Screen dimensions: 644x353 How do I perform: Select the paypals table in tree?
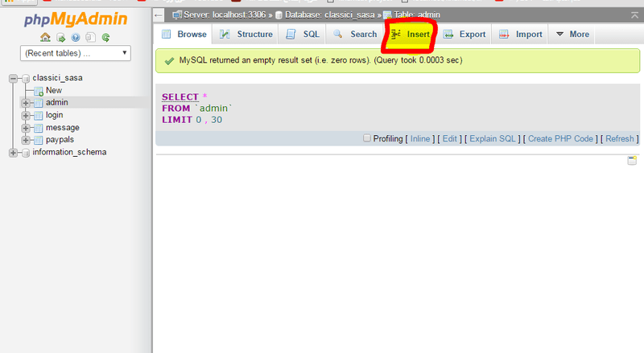click(x=60, y=140)
